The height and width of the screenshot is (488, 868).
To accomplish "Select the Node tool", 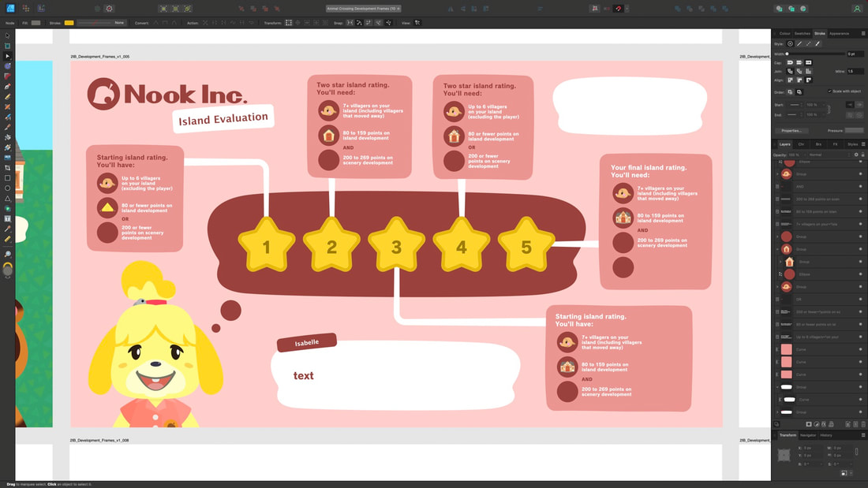I will pyautogui.click(x=7, y=57).
